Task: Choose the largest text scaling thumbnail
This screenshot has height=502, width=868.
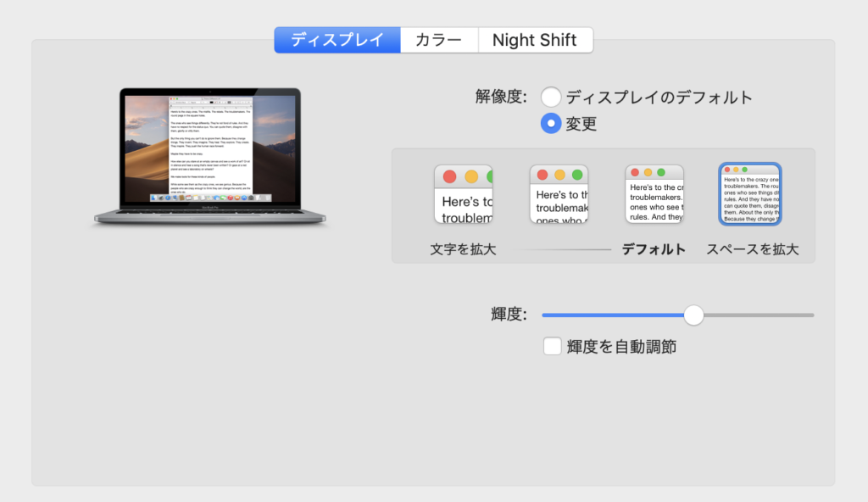Action: (x=464, y=194)
